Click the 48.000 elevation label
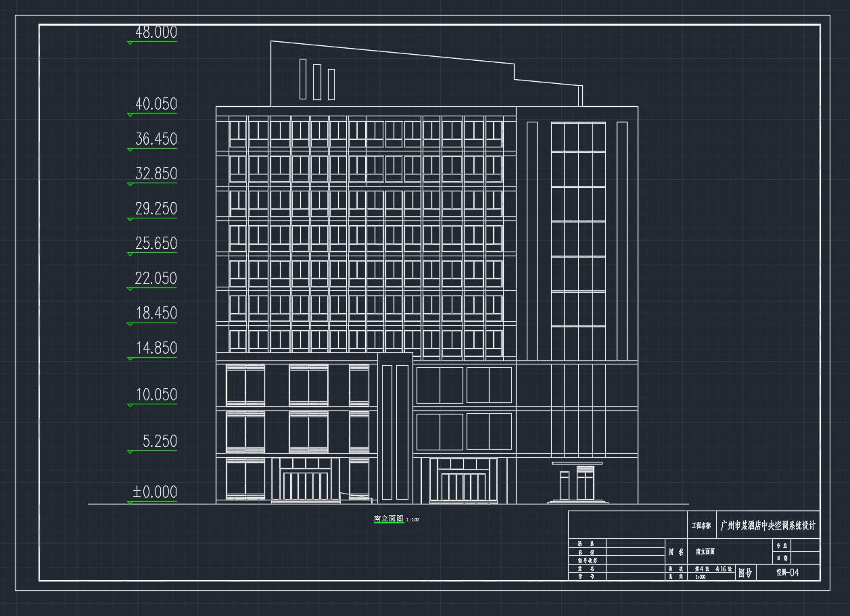Screen dimensions: 850x616 (156, 32)
